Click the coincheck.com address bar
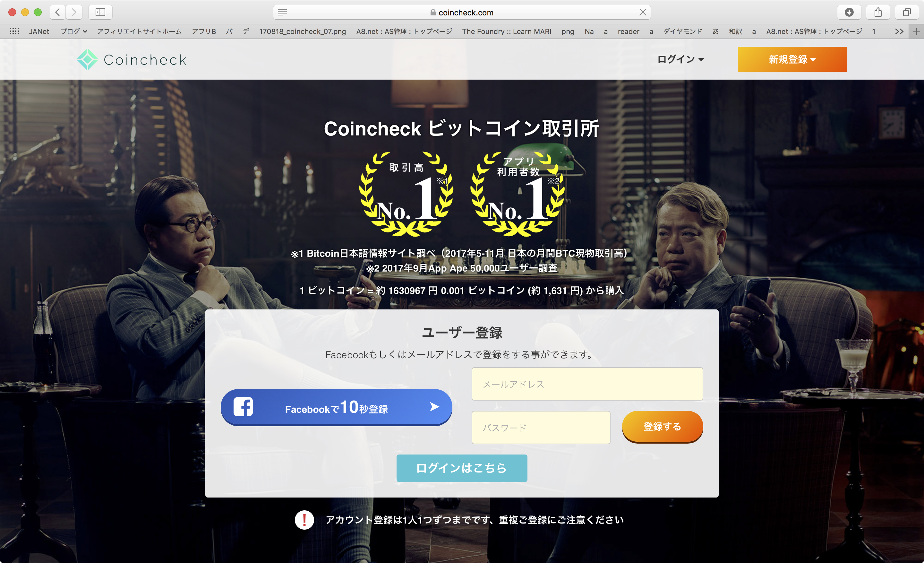The width and height of the screenshot is (924, 563). [462, 13]
